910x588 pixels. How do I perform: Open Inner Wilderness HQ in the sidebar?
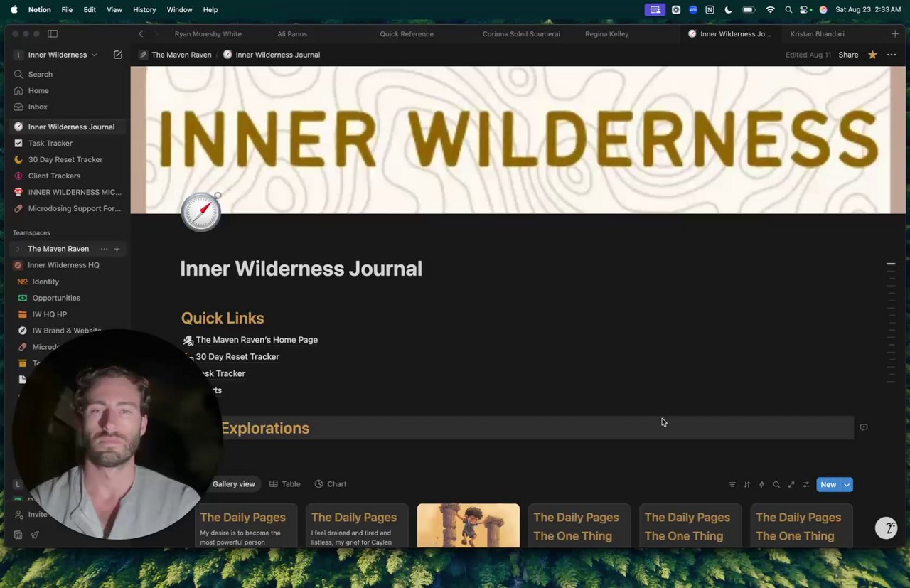(x=63, y=265)
